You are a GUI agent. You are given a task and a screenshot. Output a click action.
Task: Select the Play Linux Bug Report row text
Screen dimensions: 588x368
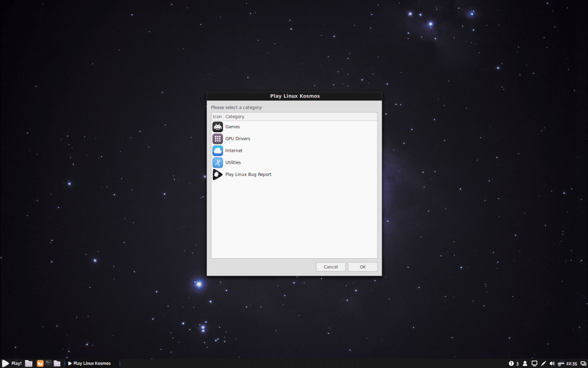(248, 174)
